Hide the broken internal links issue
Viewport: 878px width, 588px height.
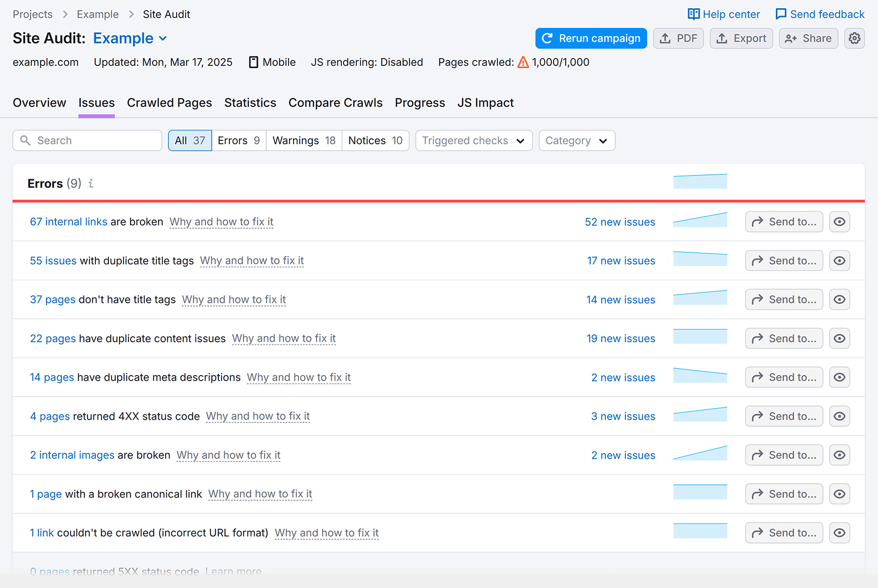[840, 222]
